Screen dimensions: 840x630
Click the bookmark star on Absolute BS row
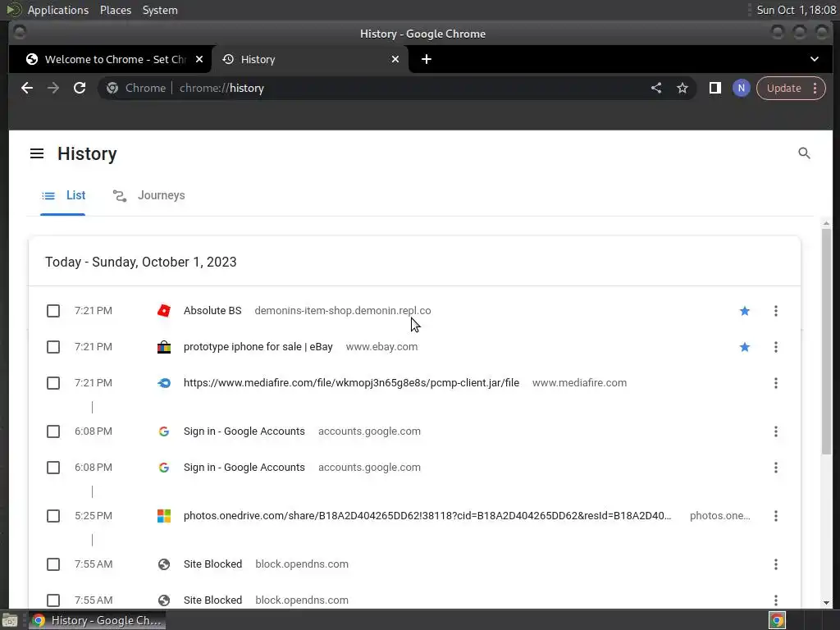[x=744, y=311]
